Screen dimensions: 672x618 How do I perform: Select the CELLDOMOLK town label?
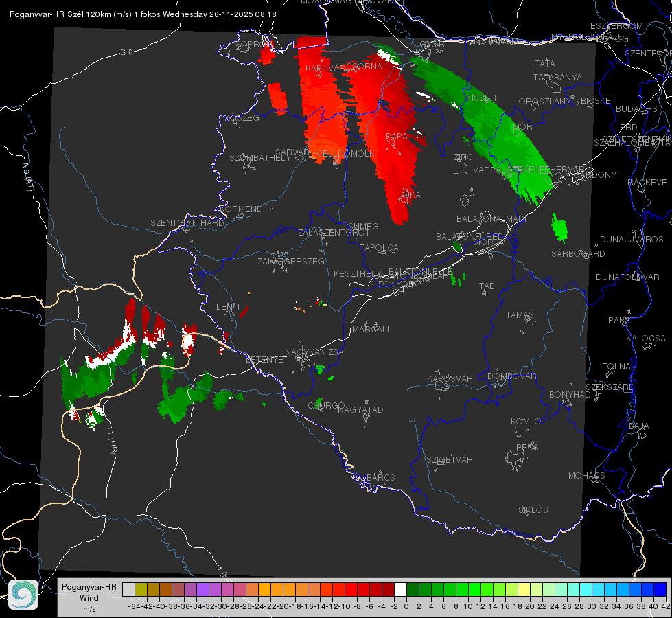click(345, 153)
